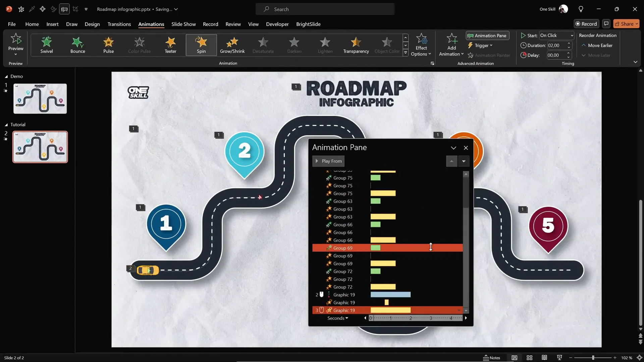Screen dimensions: 644x362
Task: Move animation up with pane arrow
Action: click(451, 161)
